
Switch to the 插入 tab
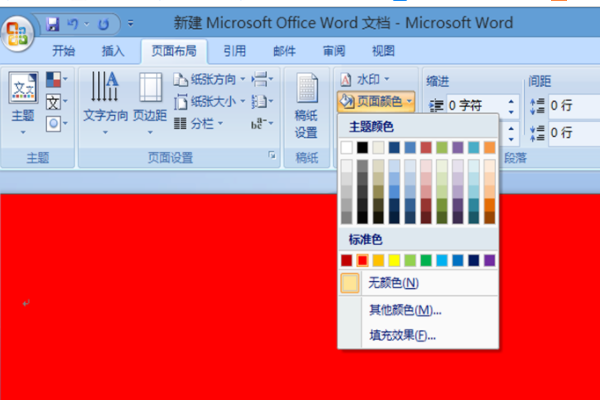pyautogui.click(x=113, y=51)
